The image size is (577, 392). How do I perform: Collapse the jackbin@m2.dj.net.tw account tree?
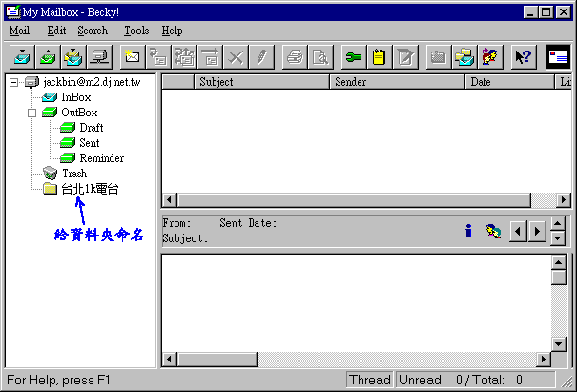point(13,82)
